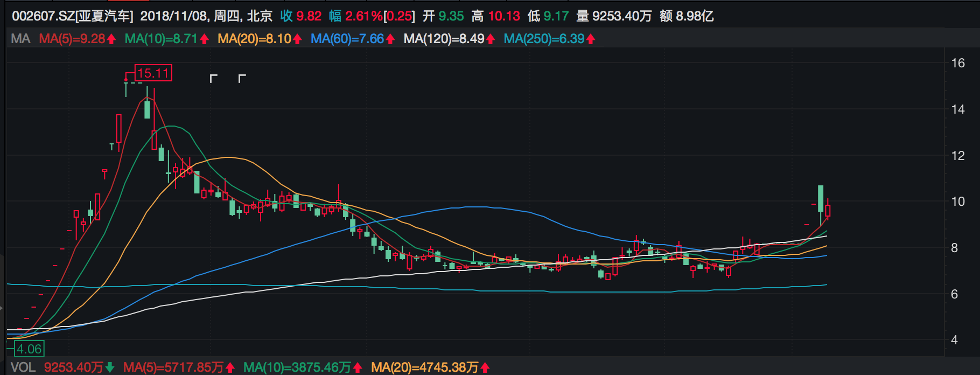Select the volume MA(20)=4745.38万 entry
The width and height of the screenshot is (980, 375).
pyautogui.click(x=425, y=367)
